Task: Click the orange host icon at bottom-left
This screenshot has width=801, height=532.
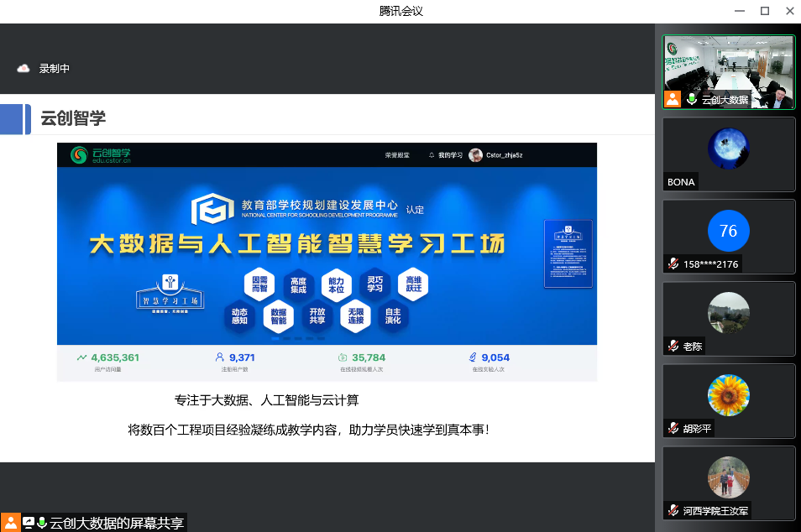Action: 11,523
